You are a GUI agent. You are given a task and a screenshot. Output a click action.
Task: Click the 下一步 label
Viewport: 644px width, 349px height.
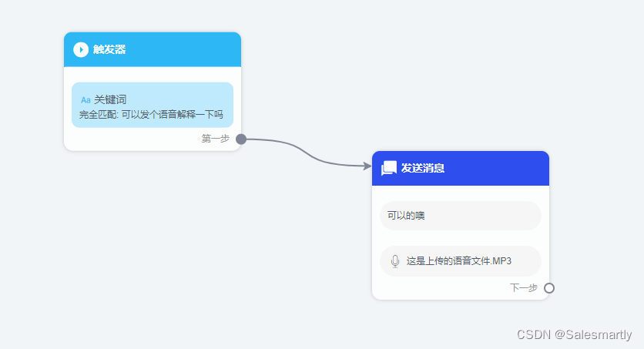[524, 288]
